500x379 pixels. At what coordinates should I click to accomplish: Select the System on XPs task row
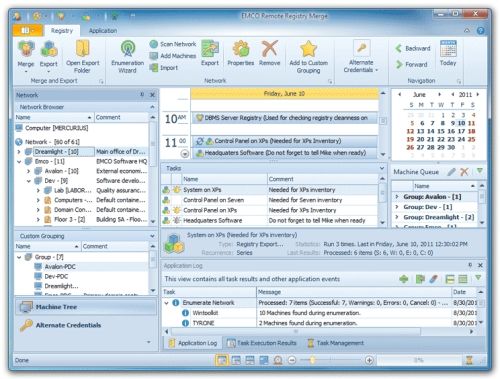point(270,190)
